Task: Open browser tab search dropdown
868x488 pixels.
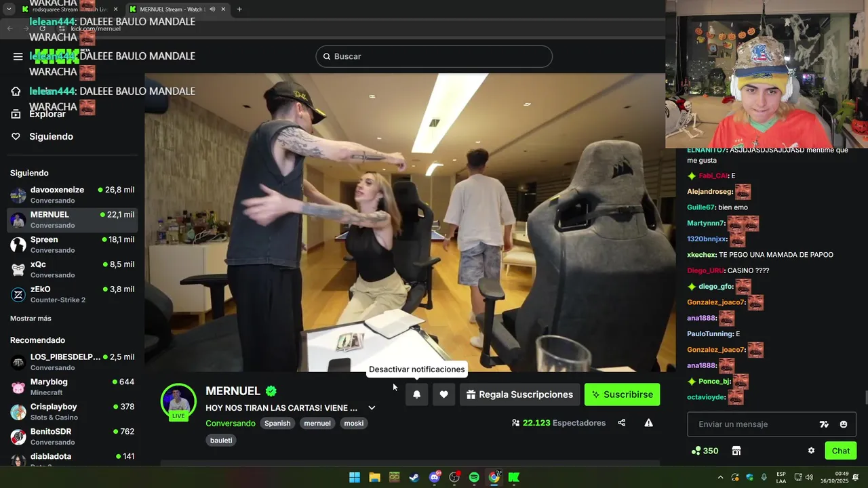Action: point(9,9)
